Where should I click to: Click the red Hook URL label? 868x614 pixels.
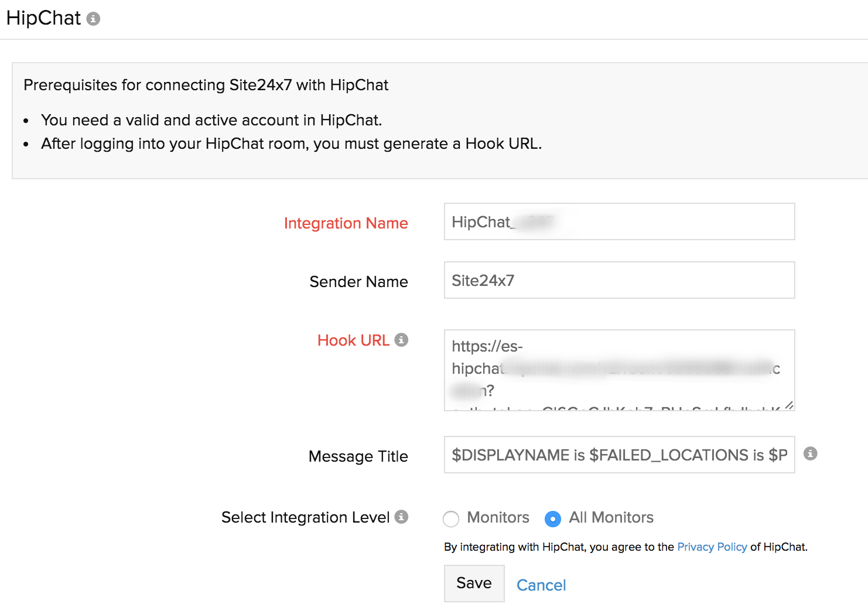(x=353, y=340)
